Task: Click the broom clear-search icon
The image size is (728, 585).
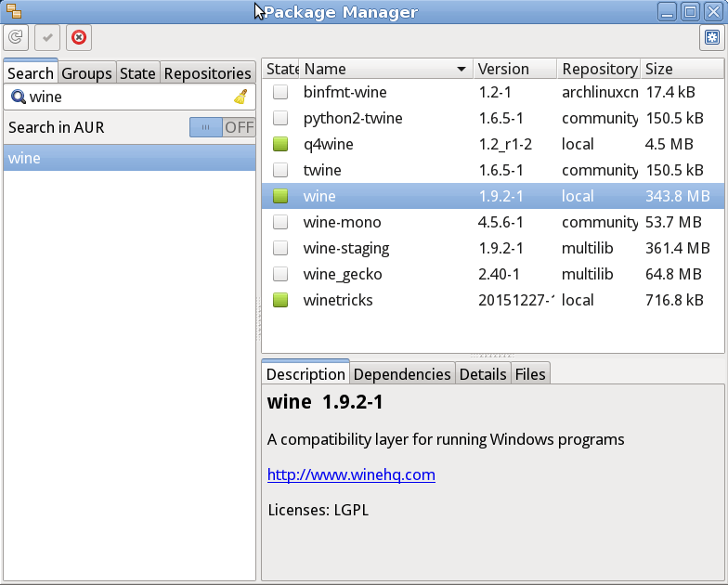Action: [x=241, y=97]
